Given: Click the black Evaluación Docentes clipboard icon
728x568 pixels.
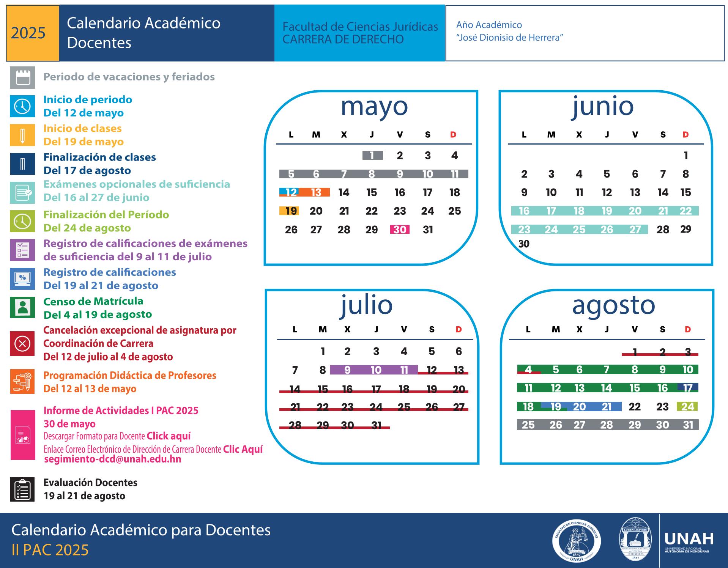Looking at the screenshot, I should pyautogui.click(x=22, y=489).
